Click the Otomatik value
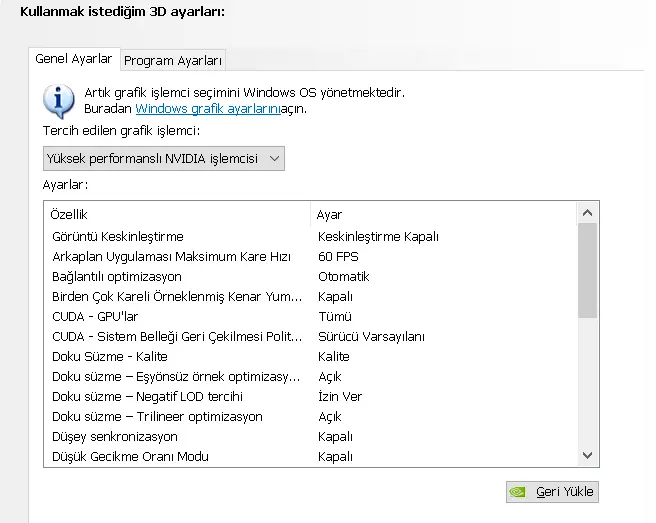 [x=343, y=277]
